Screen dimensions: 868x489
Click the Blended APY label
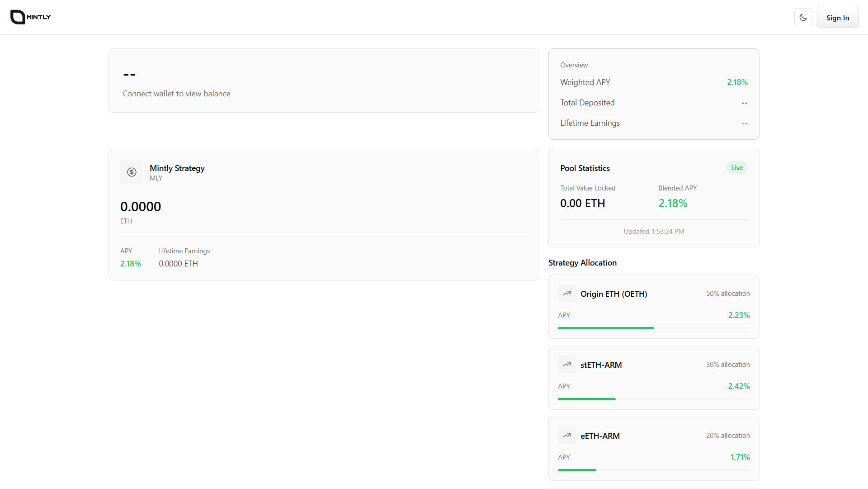pos(678,188)
